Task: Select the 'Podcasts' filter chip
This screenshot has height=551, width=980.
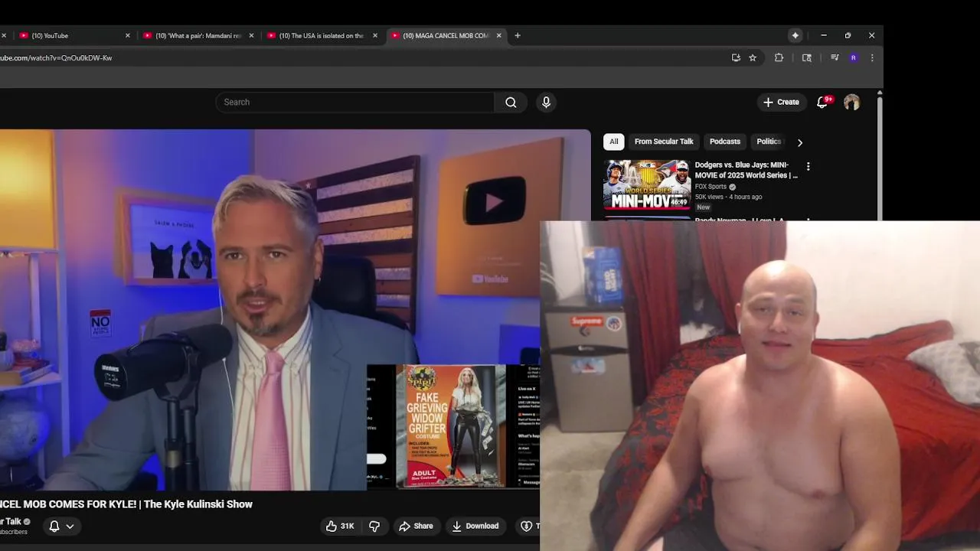Action: 724,142
